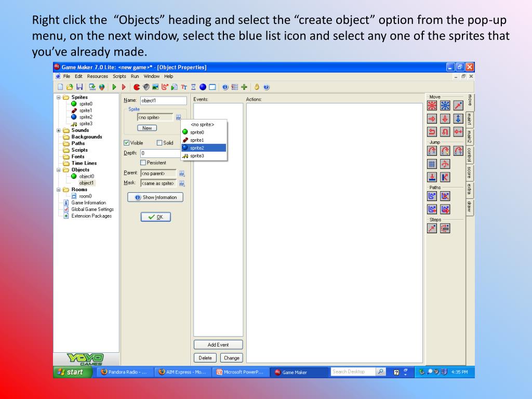
Task: Run in debug mode with red play icon
Action: [x=124, y=87]
